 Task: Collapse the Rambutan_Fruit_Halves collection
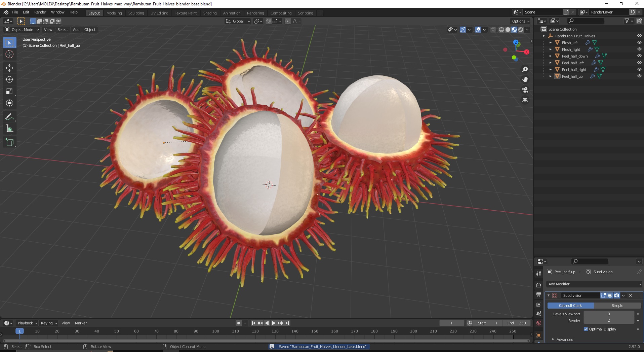point(544,36)
